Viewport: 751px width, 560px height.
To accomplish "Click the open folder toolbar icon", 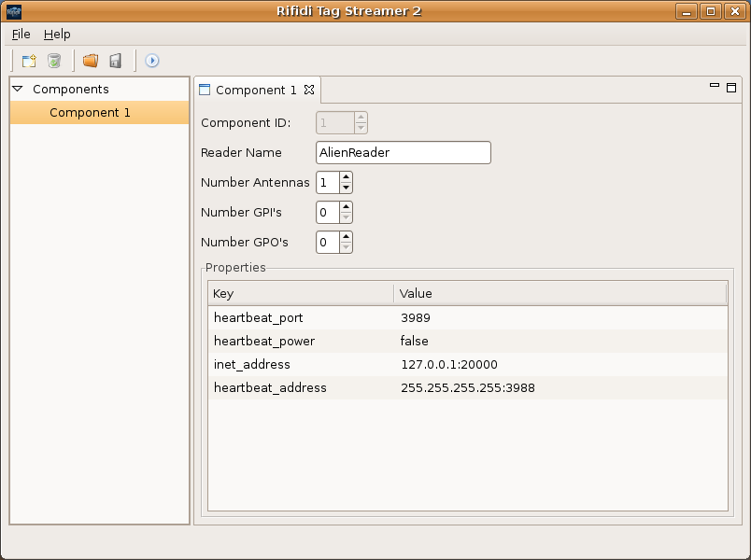I will pos(91,61).
